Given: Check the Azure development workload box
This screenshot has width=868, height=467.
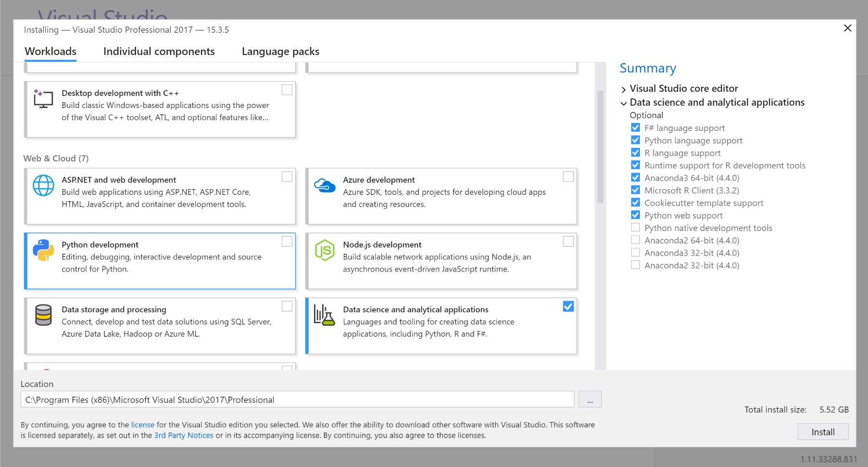Looking at the screenshot, I should pyautogui.click(x=569, y=177).
